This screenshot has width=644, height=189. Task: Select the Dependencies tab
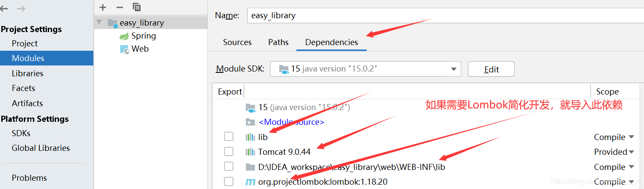click(x=332, y=42)
